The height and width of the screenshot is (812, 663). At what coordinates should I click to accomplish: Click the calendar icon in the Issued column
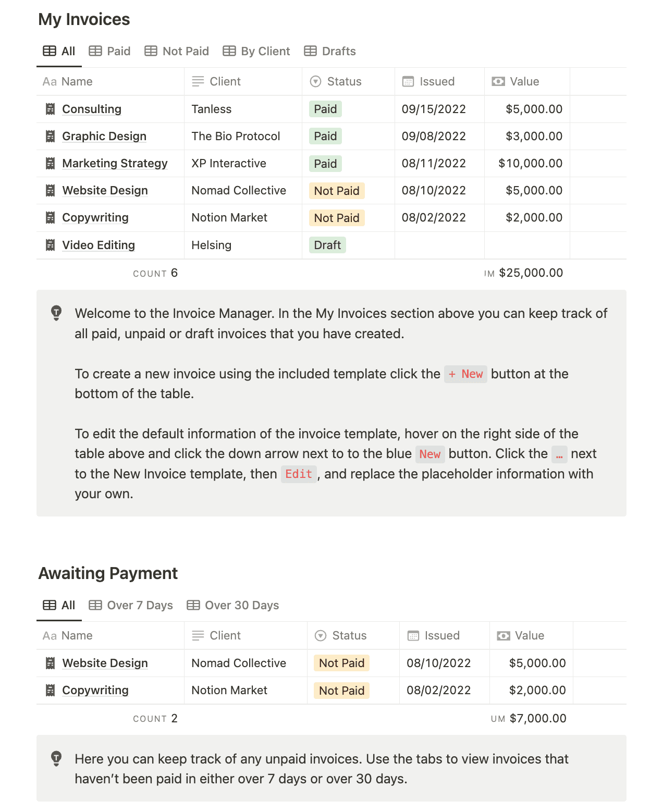pos(408,81)
